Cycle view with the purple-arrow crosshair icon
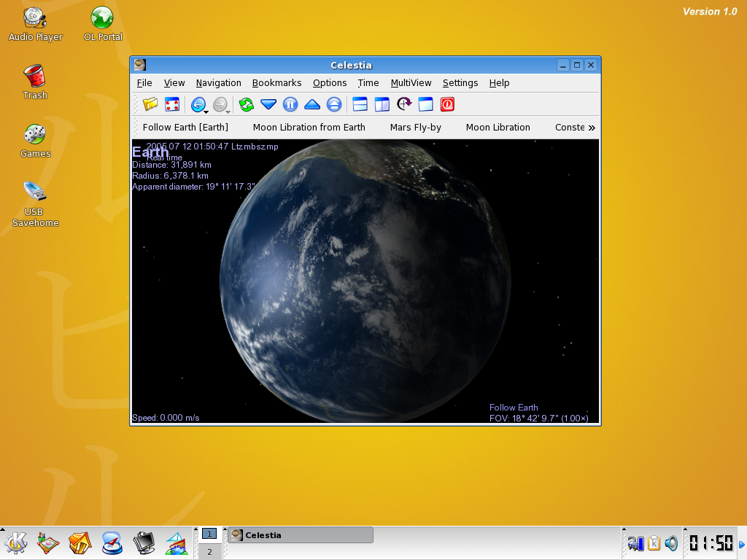The height and width of the screenshot is (560, 747). coord(403,104)
